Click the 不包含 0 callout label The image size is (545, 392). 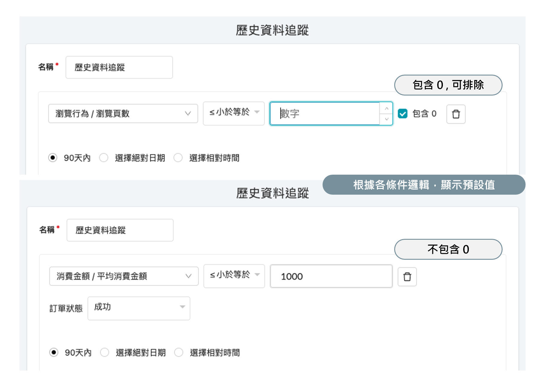(448, 249)
